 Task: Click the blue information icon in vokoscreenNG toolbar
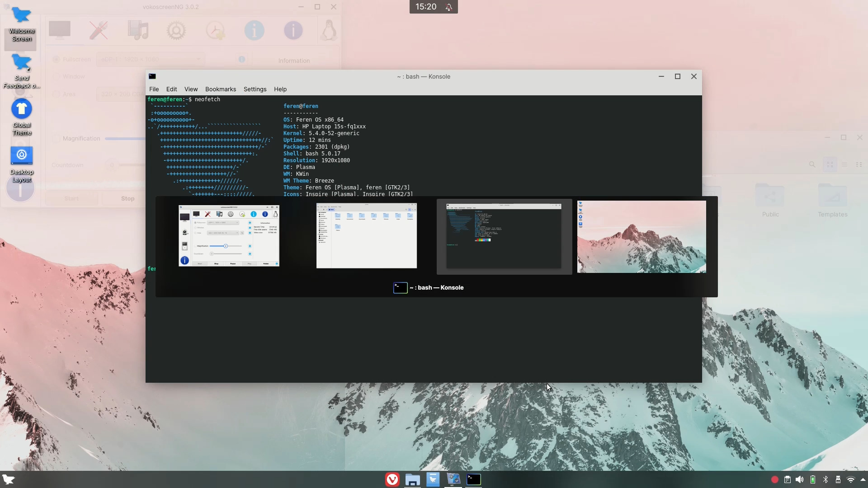[x=254, y=30]
